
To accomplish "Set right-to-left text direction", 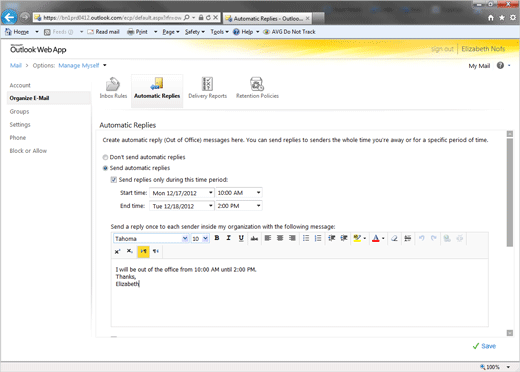I will point(156,251).
